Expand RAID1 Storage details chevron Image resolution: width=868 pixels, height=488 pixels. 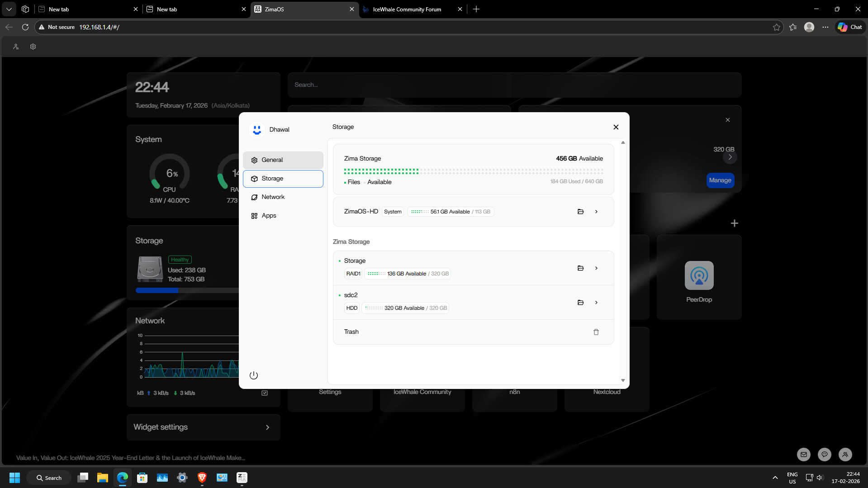596,268
